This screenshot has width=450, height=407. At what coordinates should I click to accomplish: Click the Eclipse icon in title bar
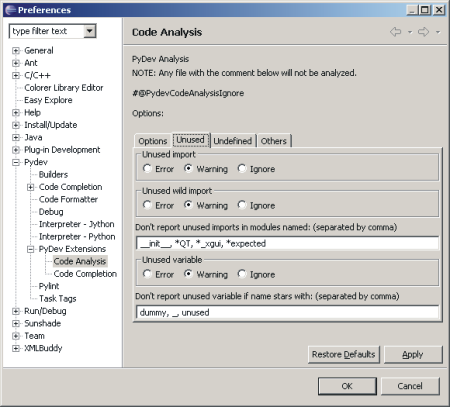(11, 10)
